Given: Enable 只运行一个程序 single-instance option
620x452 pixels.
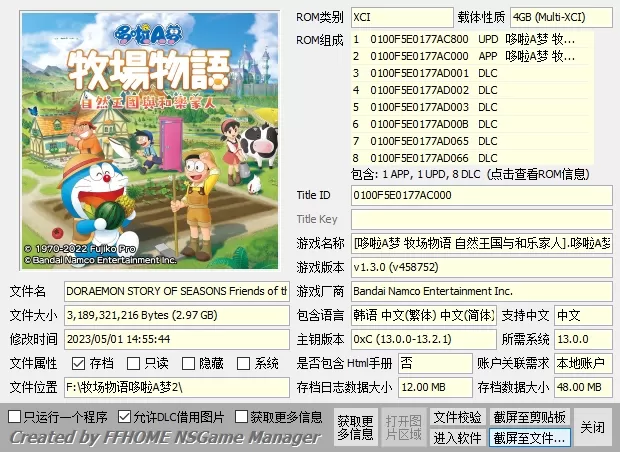Looking at the screenshot, I should click(x=15, y=416).
